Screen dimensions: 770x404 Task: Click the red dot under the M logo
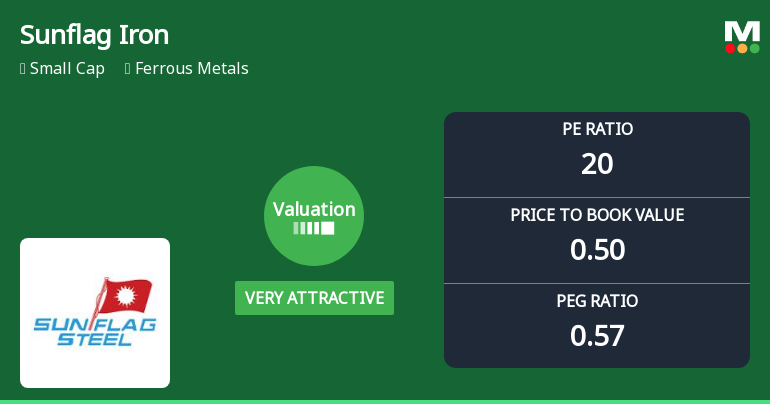(x=730, y=48)
